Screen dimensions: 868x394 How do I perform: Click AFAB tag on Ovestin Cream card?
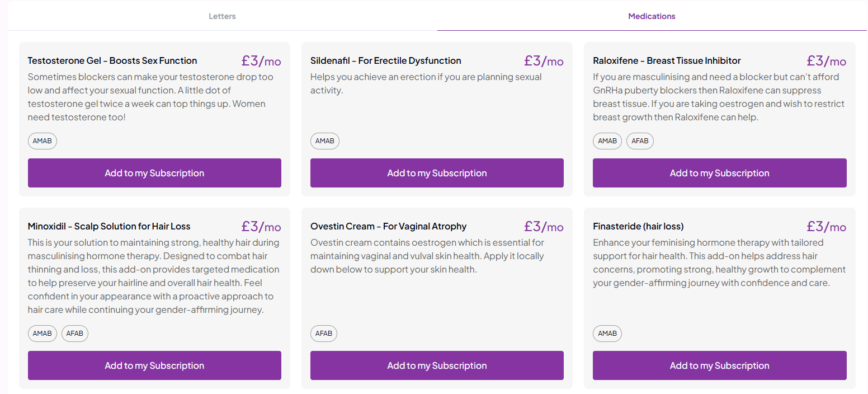tap(324, 334)
